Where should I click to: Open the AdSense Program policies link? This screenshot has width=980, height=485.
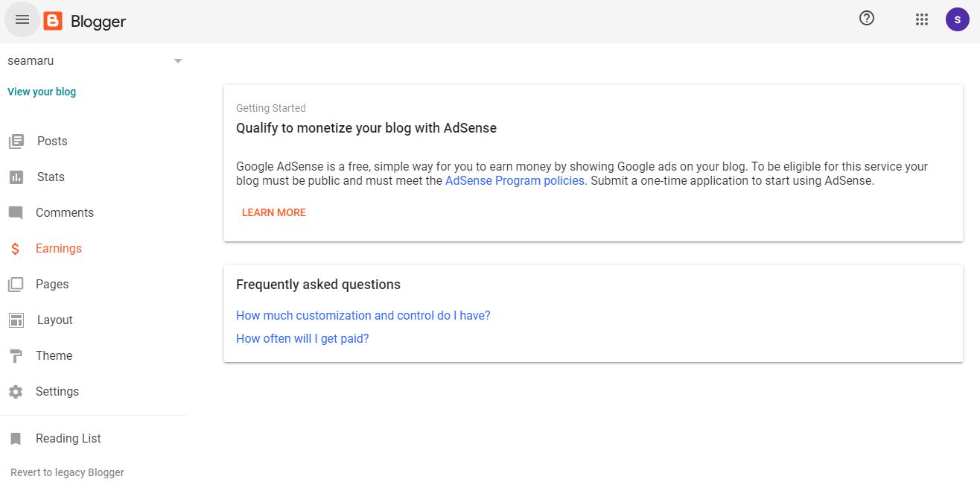tap(515, 180)
